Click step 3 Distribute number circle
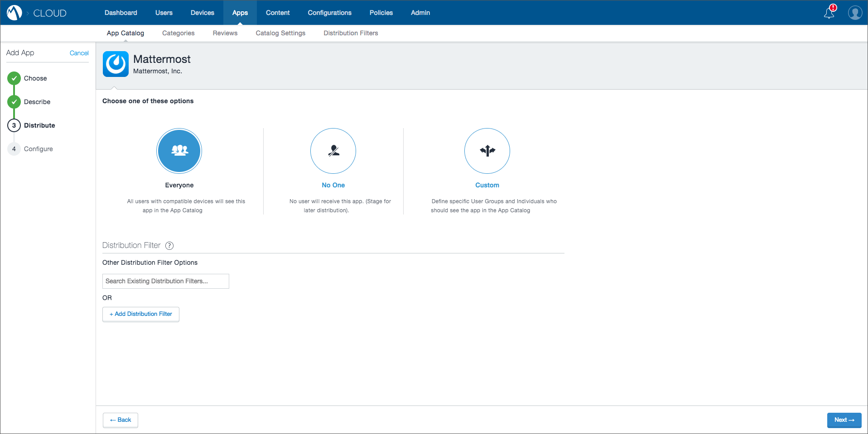Image resolution: width=868 pixels, height=434 pixels. click(x=14, y=125)
